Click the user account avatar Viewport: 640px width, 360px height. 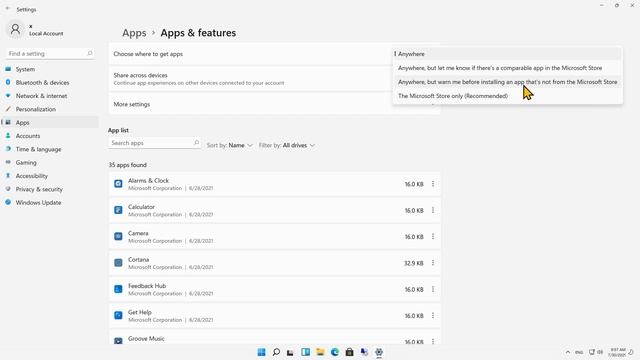[16, 29]
